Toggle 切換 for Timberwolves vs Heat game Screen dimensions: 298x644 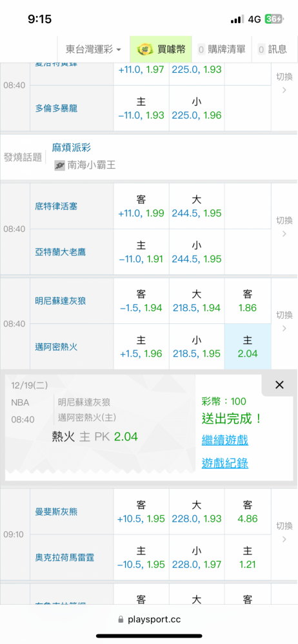(x=284, y=323)
